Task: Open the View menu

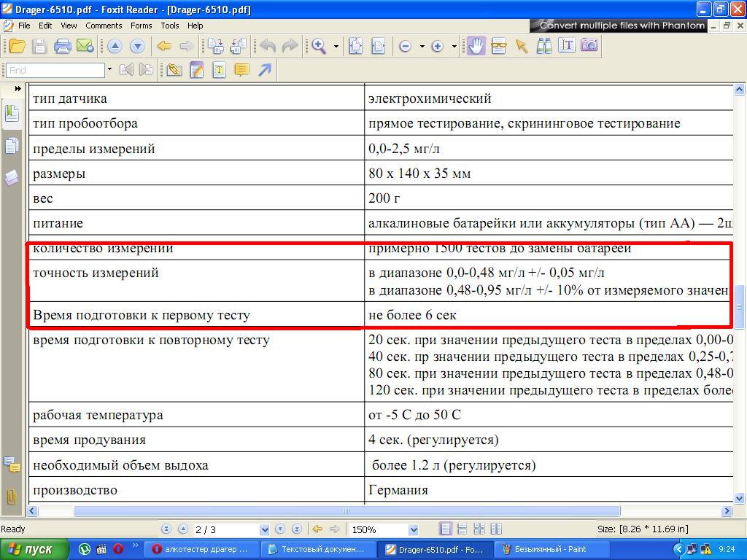Action: 69,26
